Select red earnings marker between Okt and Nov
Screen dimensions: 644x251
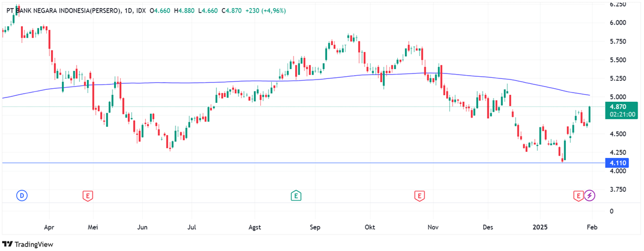point(419,195)
